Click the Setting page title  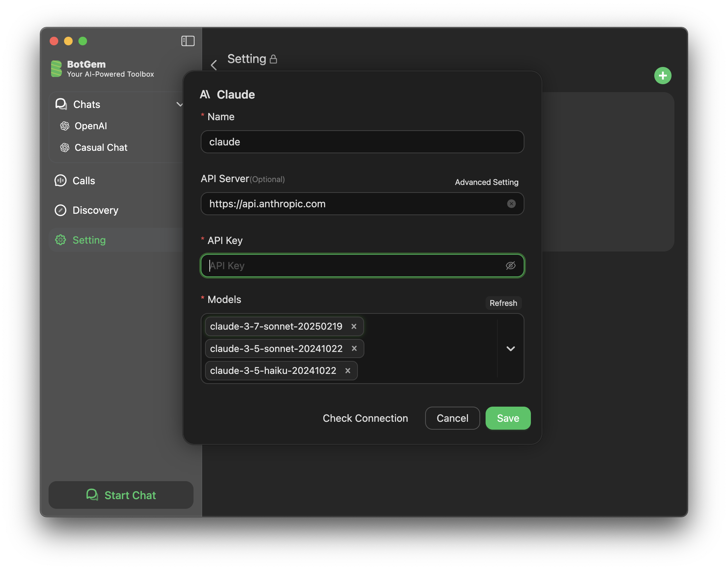coord(247,59)
